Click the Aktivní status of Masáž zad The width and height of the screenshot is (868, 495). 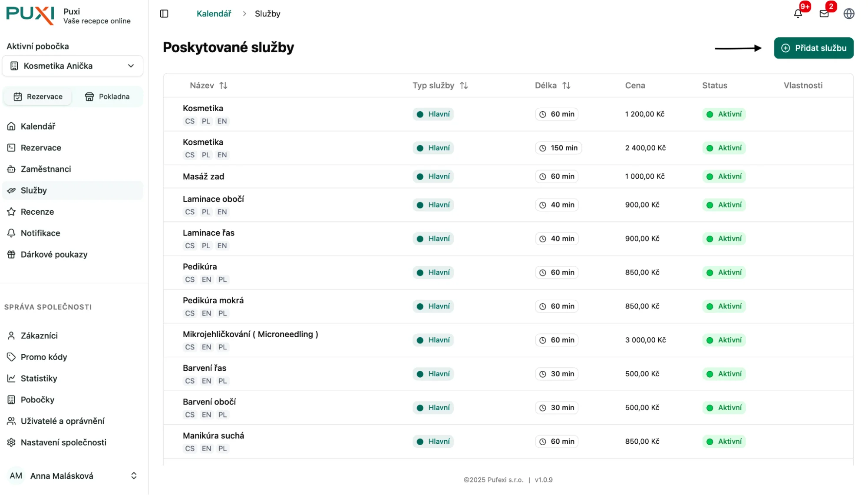(724, 176)
